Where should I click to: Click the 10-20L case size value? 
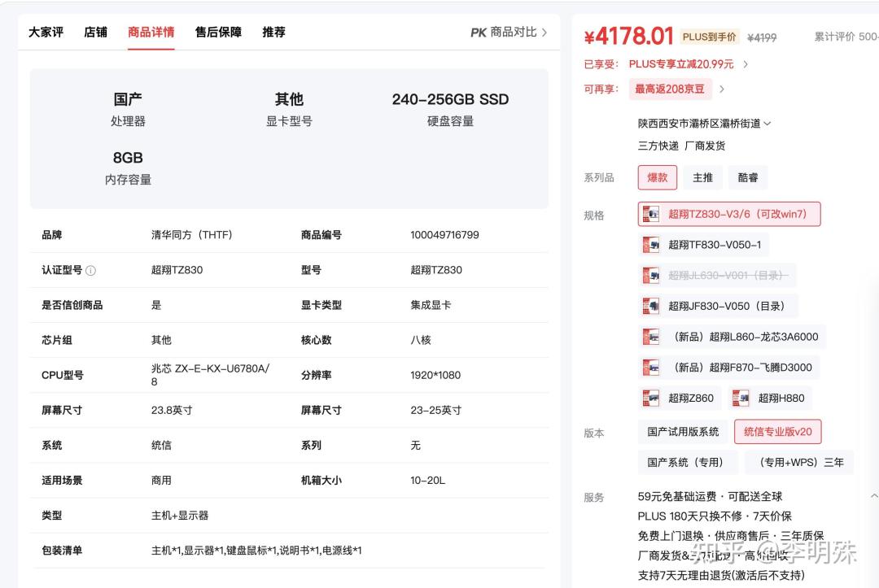click(427, 481)
